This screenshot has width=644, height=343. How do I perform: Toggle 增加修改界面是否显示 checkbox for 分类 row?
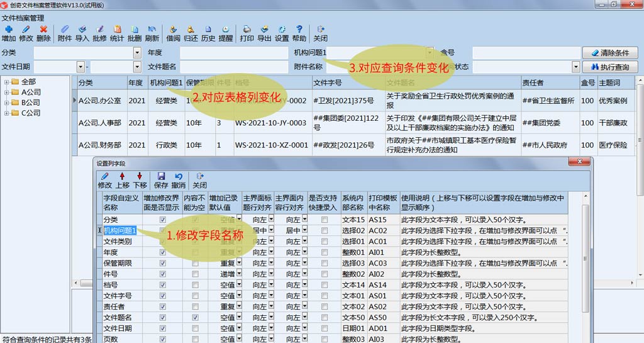[163, 220]
